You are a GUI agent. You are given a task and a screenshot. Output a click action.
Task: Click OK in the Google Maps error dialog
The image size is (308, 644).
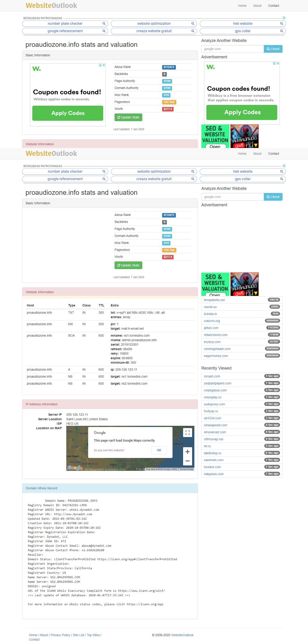(159, 450)
